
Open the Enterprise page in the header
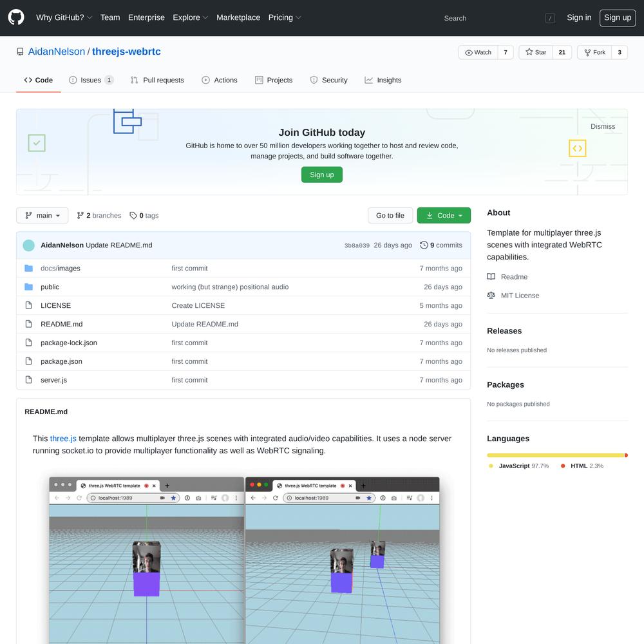[146, 17]
